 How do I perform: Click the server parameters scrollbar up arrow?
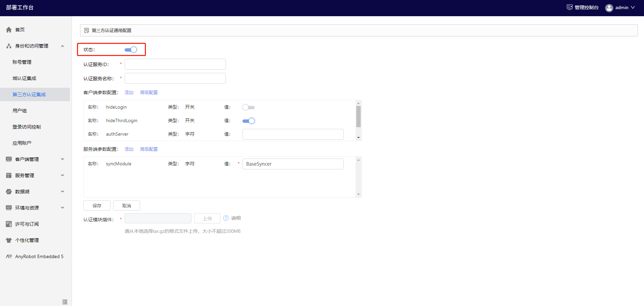(x=358, y=160)
